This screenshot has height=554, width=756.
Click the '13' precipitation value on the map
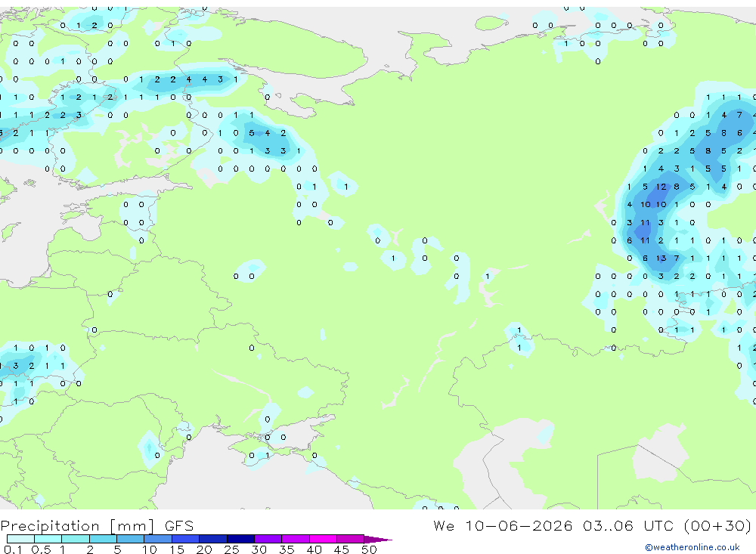(661, 258)
